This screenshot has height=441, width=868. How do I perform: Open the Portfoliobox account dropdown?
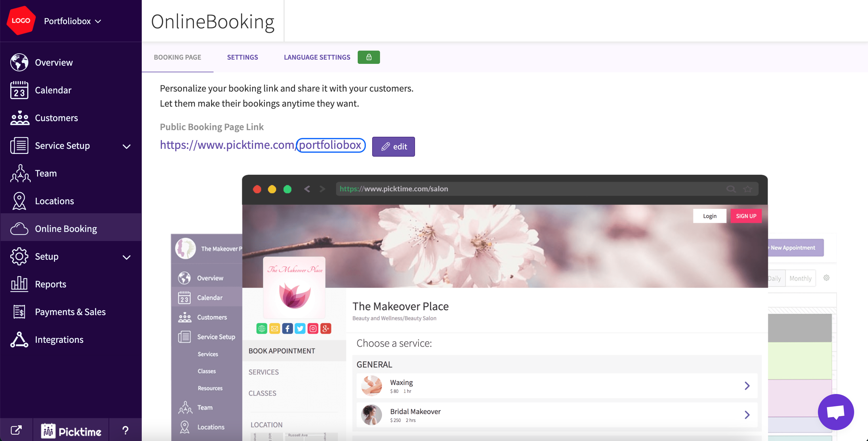72,21
